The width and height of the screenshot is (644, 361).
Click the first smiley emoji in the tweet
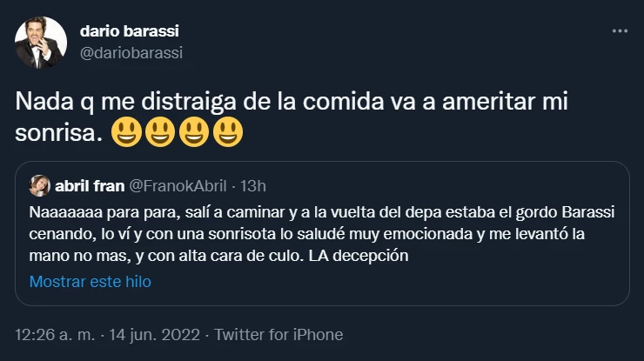[128, 133]
